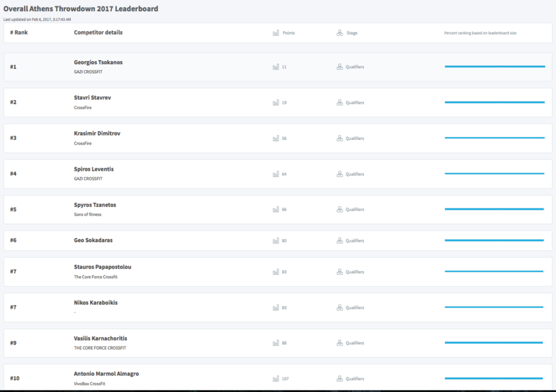The width and height of the screenshot is (556, 392).
Task: Click rank '#1' cell
Action: pos(13,67)
